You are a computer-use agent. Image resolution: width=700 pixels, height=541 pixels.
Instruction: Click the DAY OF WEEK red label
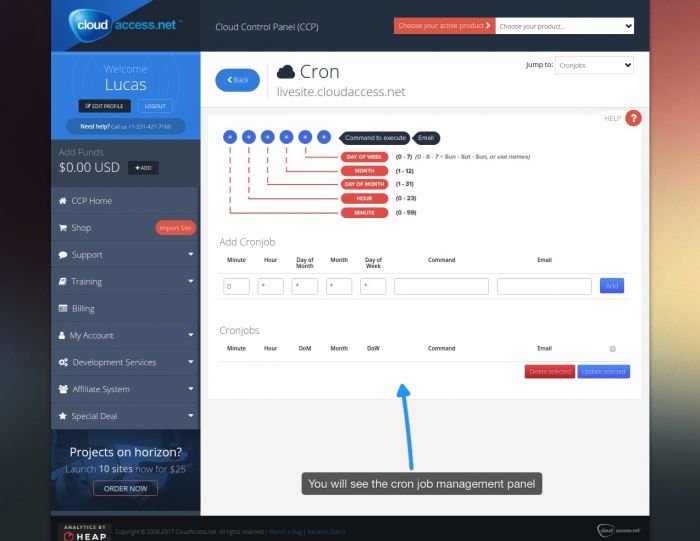pos(364,157)
